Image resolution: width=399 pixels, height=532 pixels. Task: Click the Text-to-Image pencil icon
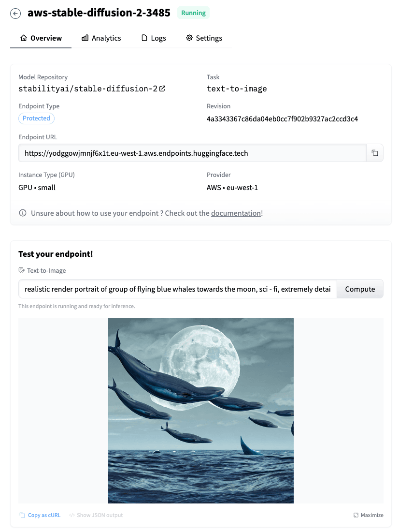coord(21,270)
